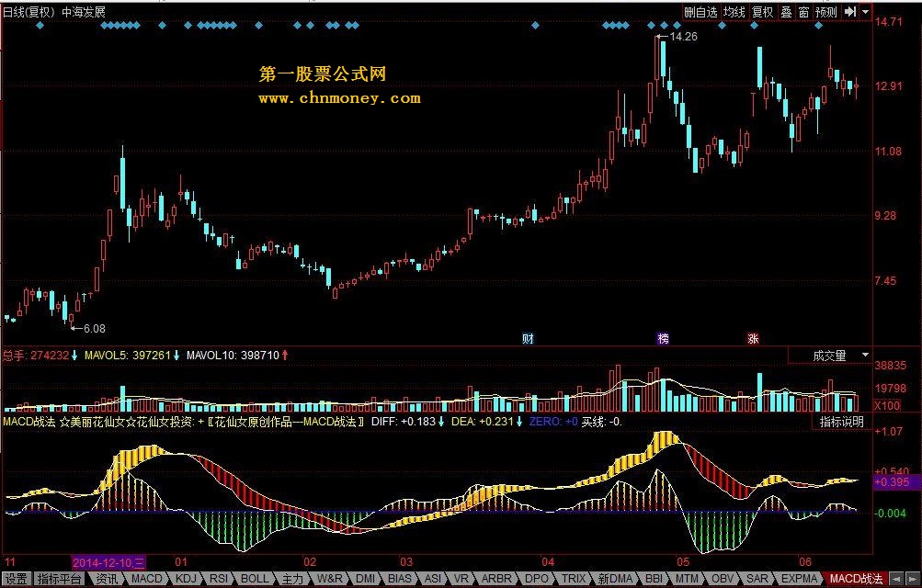Viewport: 922px width, 588px height.
Task: Select the SAR indicator tab
Action: (757, 579)
